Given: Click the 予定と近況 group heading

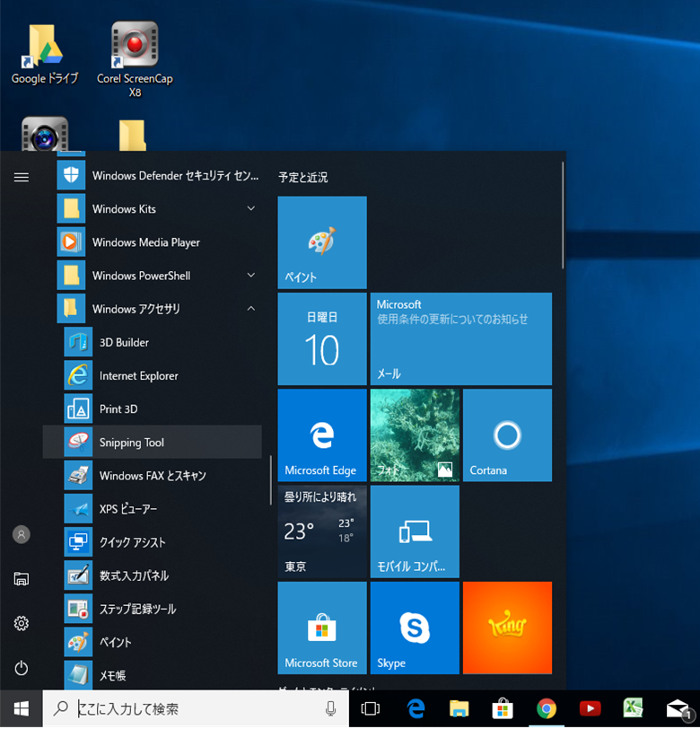Looking at the screenshot, I should point(303,177).
